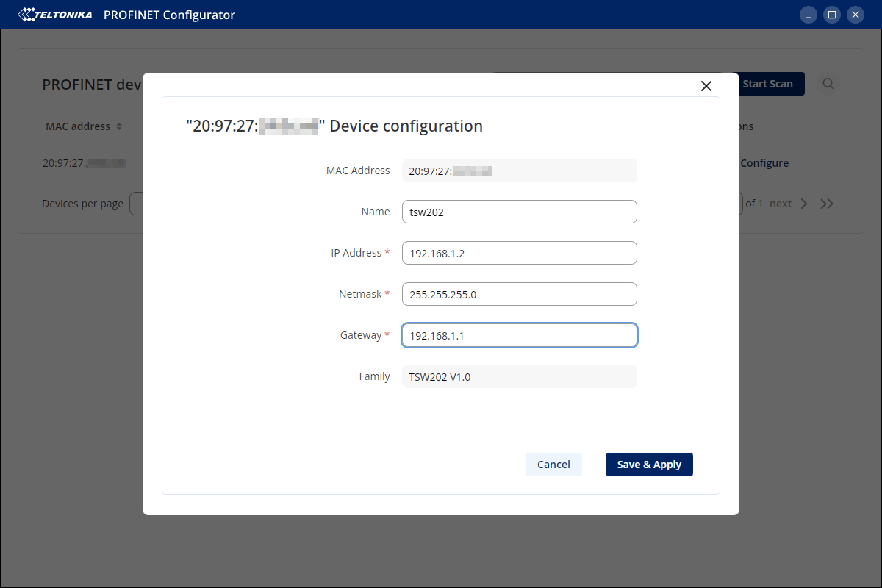882x588 pixels.
Task: Maximize the PROFINET Configurator window
Action: (x=831, y=15)
